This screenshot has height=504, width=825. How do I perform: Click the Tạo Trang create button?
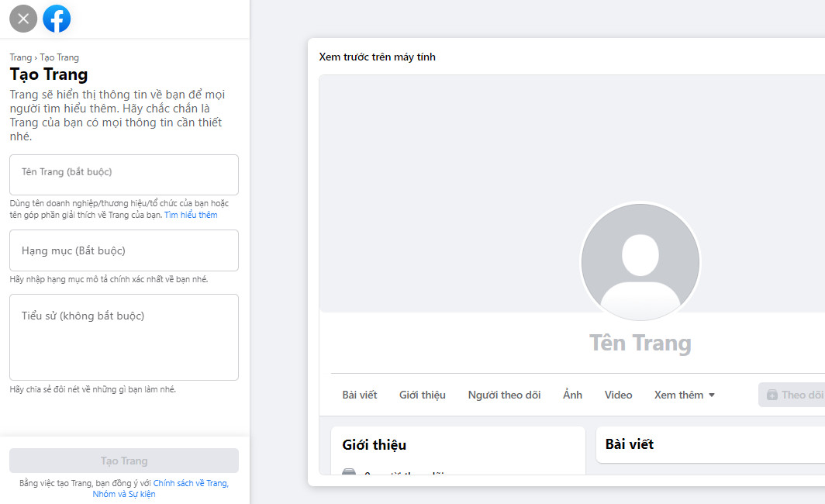(x=124, y=461)
